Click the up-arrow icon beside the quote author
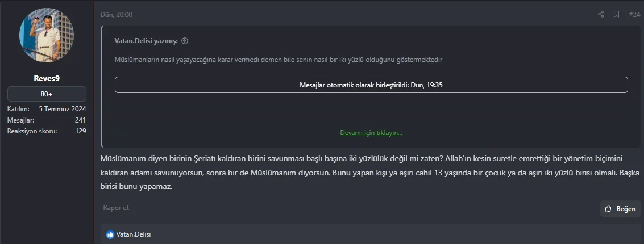Screen dimensions: 644x244 [185, 41]
